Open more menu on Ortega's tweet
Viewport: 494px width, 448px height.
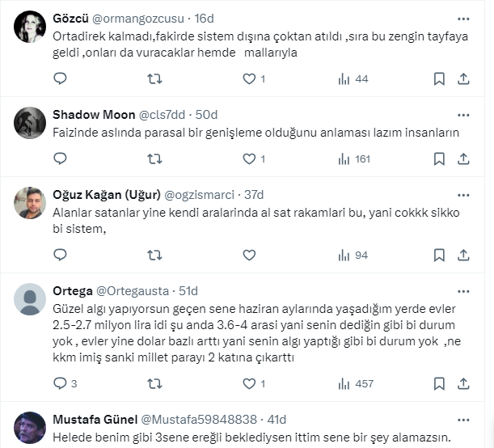[463, 291]
